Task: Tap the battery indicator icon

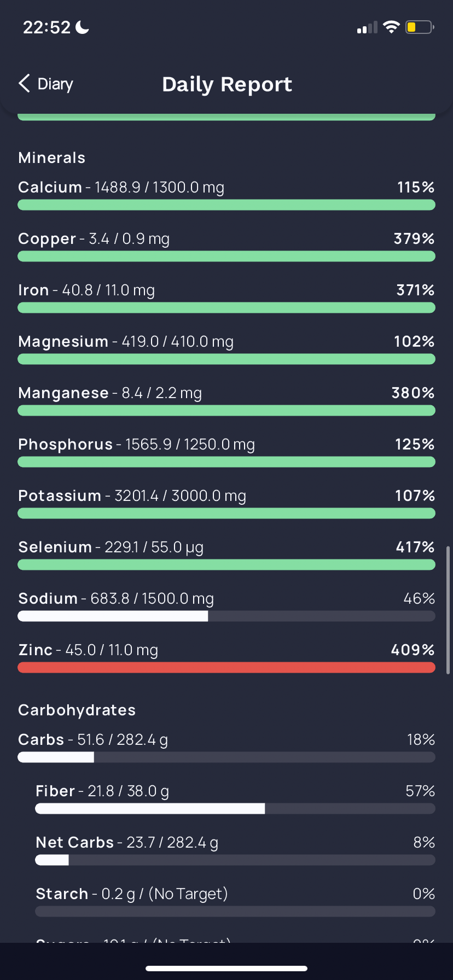Action: tap(419, 27)
